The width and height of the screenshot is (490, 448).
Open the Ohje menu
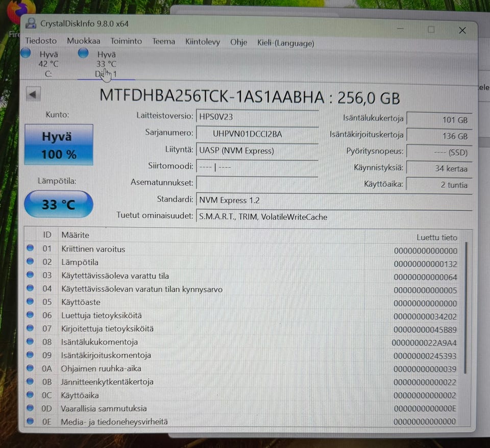(x=238, y=42)
